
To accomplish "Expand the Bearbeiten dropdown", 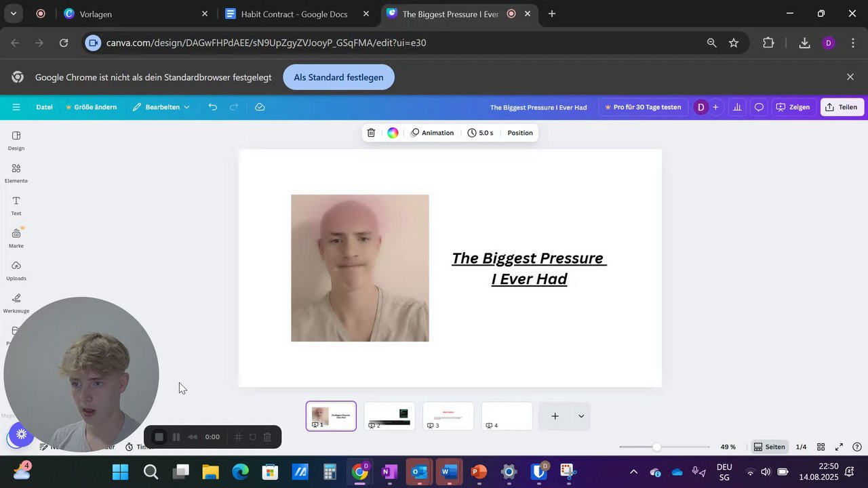I will point(161,107).
